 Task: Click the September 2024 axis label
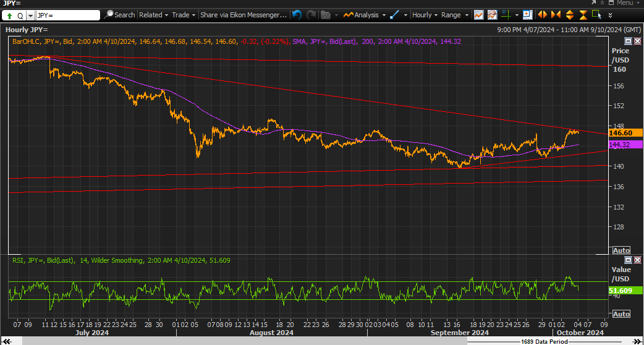[460, 333]
